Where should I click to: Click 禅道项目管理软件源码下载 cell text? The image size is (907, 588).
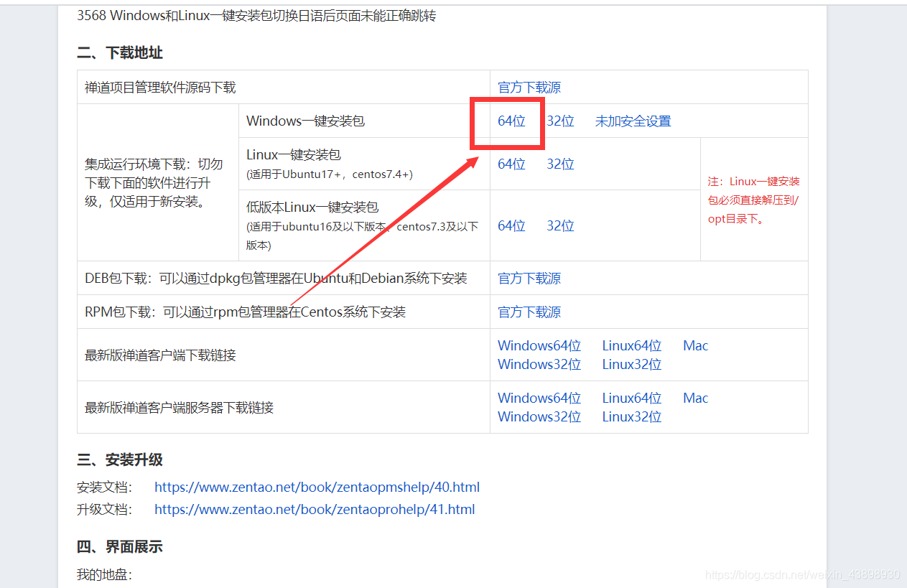pyautogui.click(x=160, y=88)
